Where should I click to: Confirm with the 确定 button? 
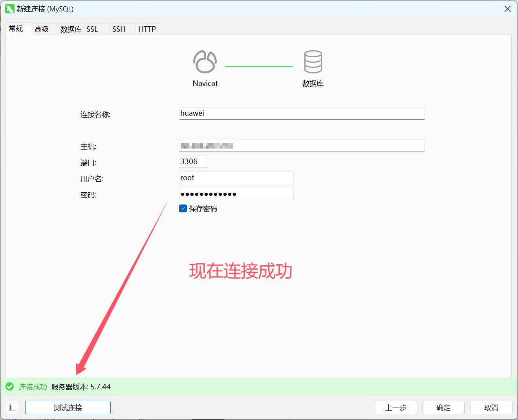tap(443, 407)
